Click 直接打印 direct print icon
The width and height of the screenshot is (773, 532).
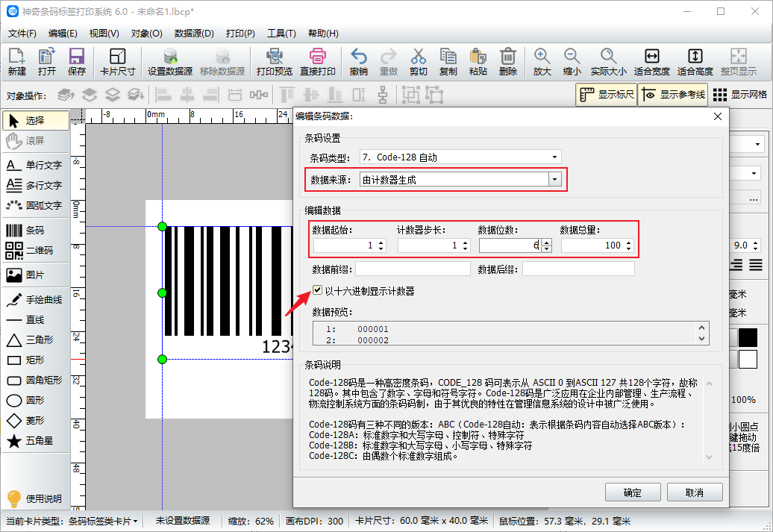[x=318, y=62]
